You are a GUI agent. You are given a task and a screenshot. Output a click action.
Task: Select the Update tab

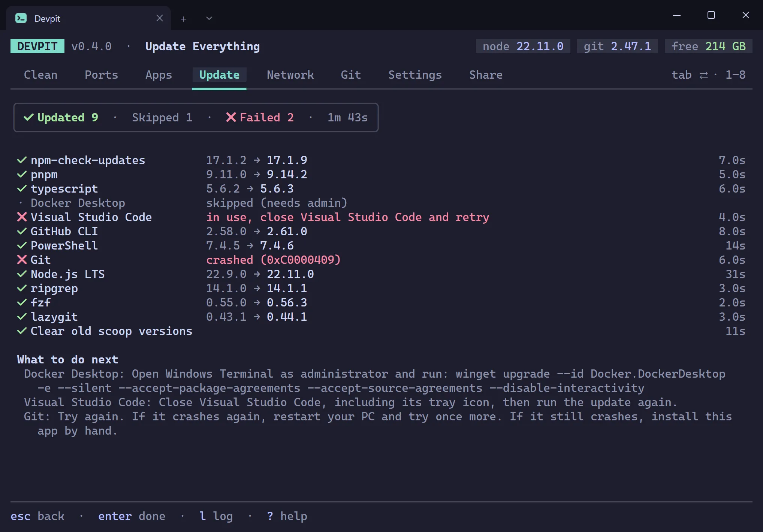220,75
